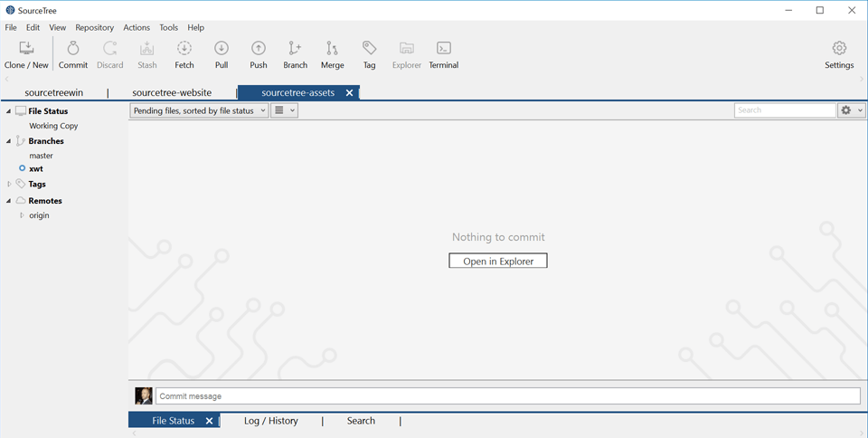Open the Repository menu
This screenshot has width=868, height=438.
point(94,28)
